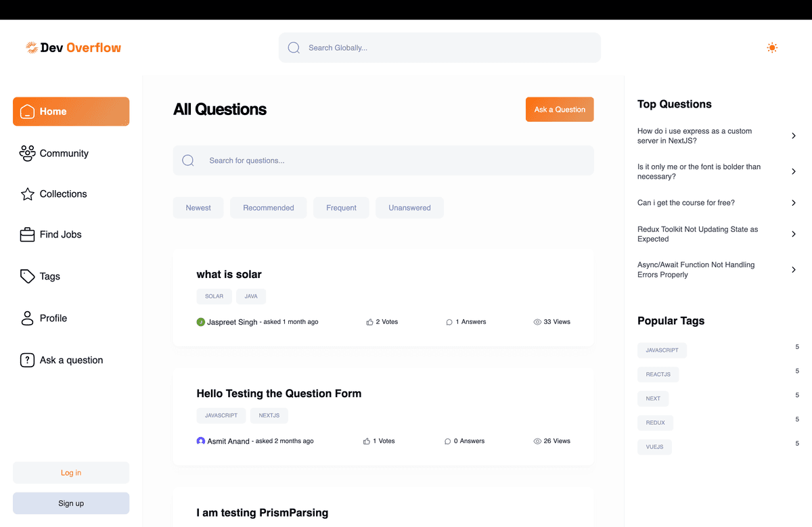Open the question titled 'what is solar'
The image size is (812, 527).
[229, 274]
